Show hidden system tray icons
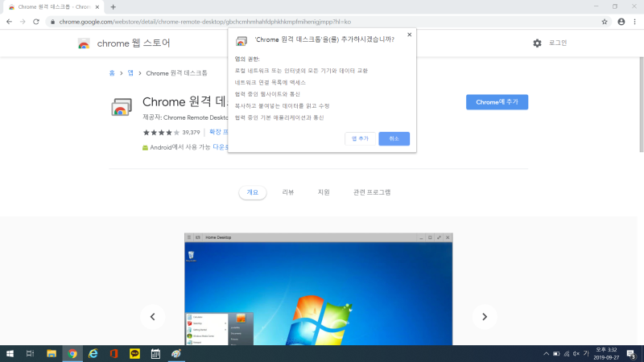 point(546,354)
